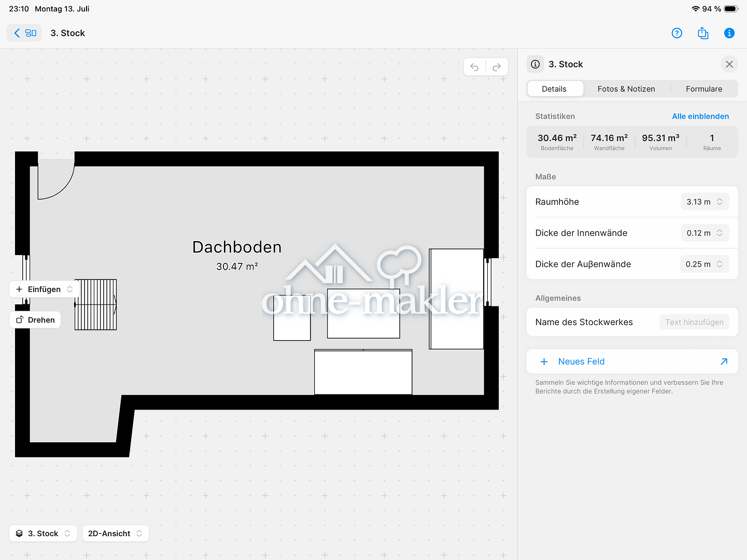Click the 74.16 m² Wandfläche statistic
The image size is (747, 560).
point(609,142)
